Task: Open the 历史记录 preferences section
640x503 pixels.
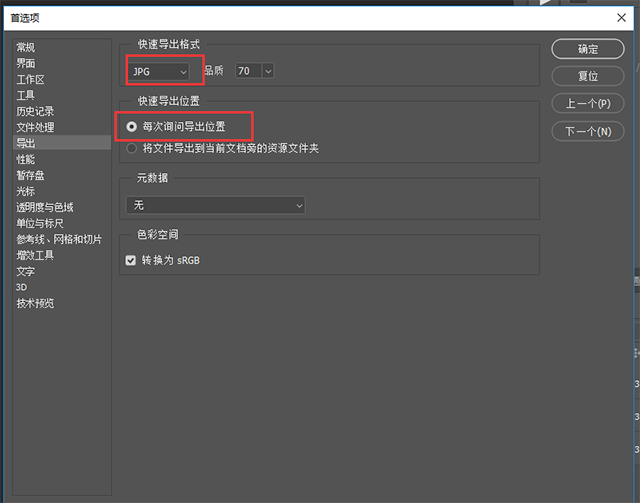Action: [x=35, y=111]
